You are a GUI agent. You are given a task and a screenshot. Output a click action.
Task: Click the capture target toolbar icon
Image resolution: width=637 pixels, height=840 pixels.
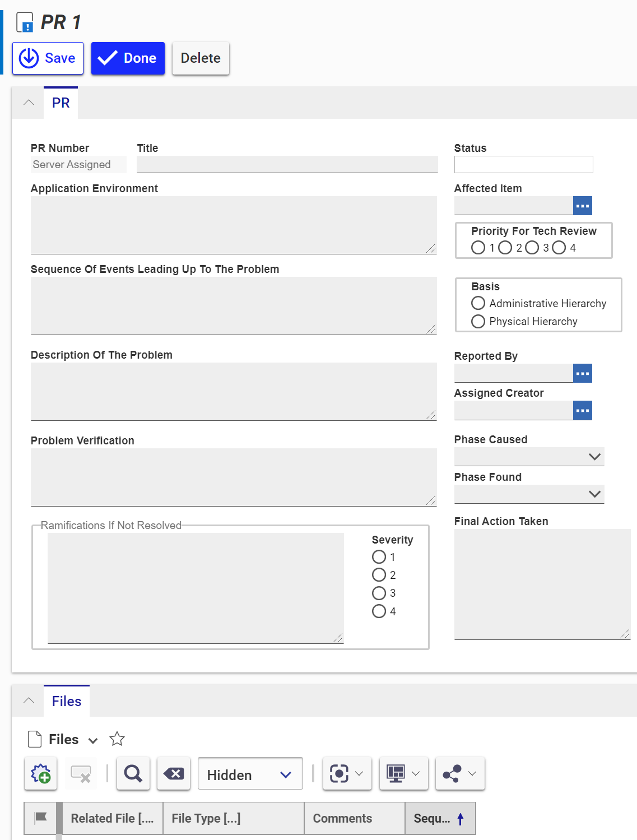click(x=340, y=774)
